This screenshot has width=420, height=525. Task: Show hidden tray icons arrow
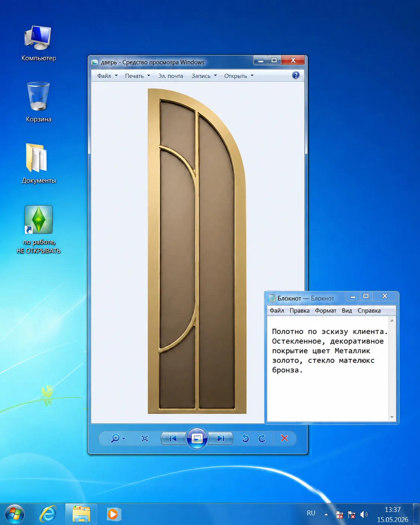[x=326, y=515]
